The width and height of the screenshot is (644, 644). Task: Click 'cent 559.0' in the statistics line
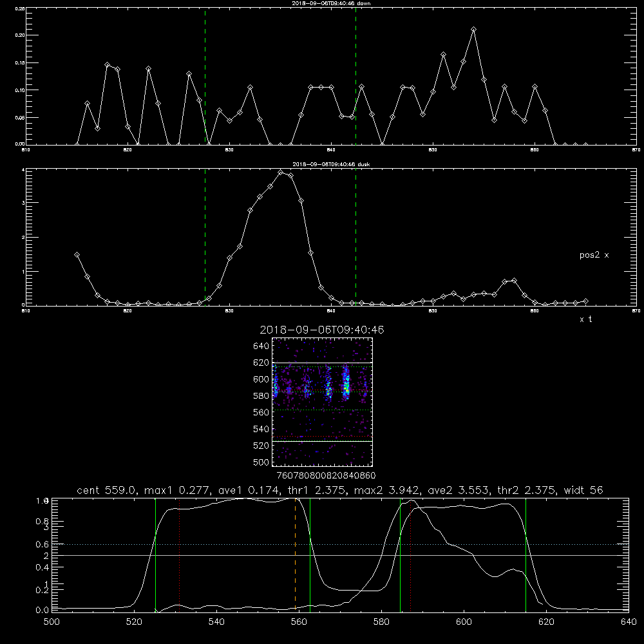107,490
